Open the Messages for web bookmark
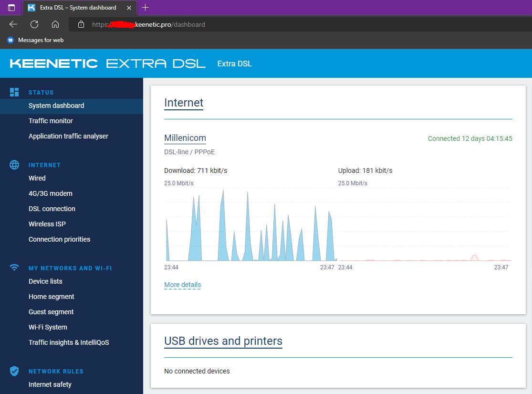Viewport: 532px width, 394px height. [x=35, y=40]
